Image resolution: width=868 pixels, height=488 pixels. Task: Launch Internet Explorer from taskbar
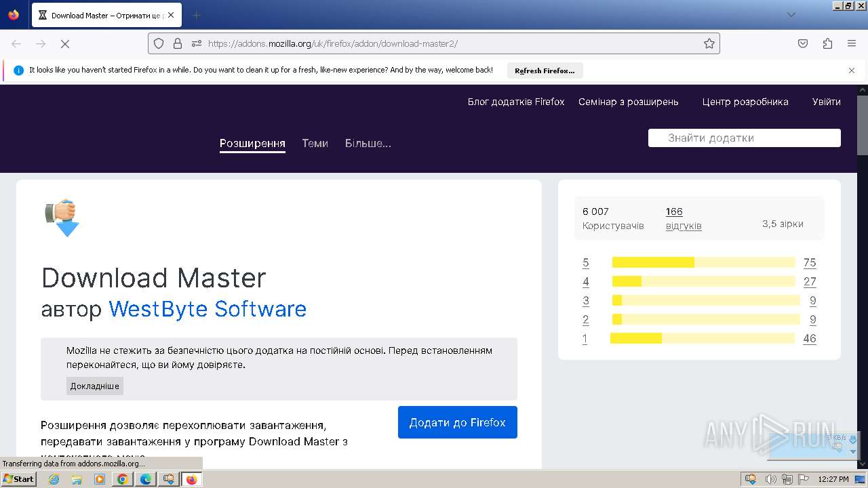(x=54, y=479)
